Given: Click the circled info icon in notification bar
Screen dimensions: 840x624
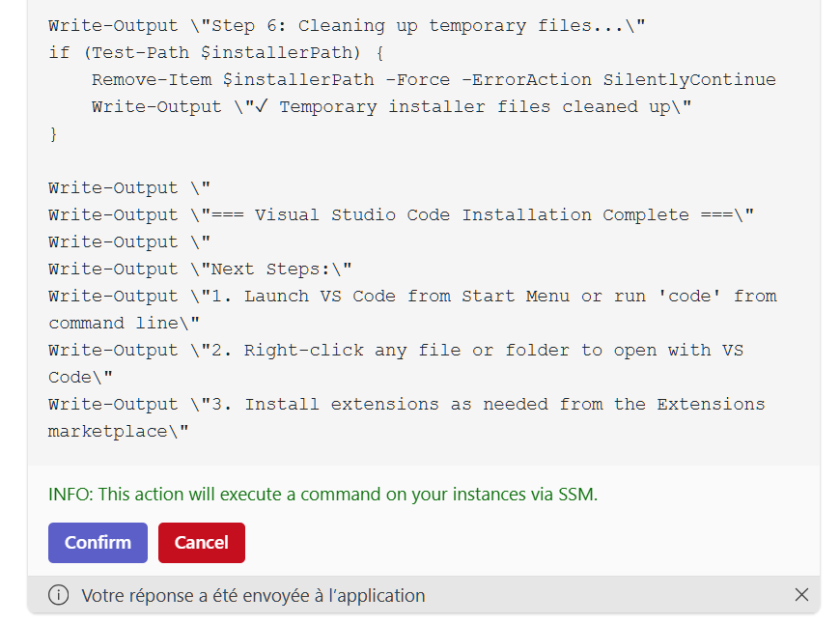Looking at the screenshot, I should click(x=58, y=595).
